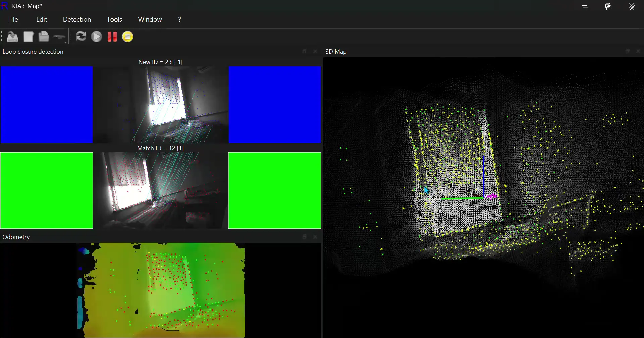Open the Edit menu
The image size is (644, 338).
[42, 19]
